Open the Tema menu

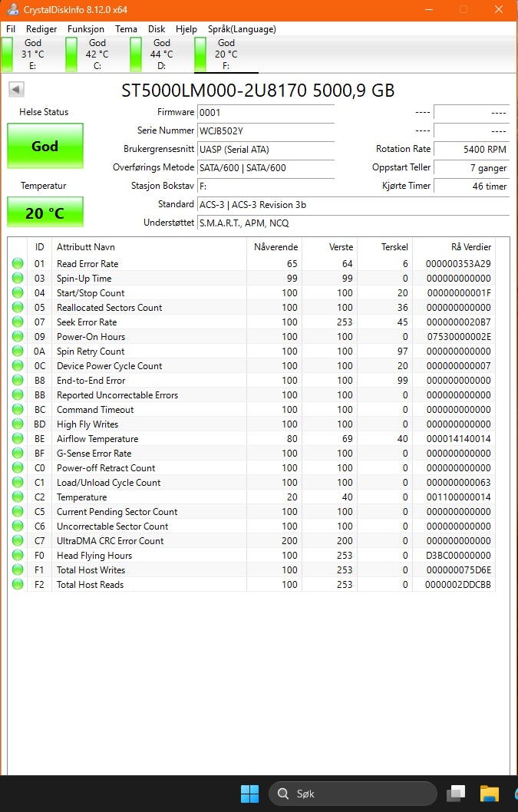pos(126,29)
